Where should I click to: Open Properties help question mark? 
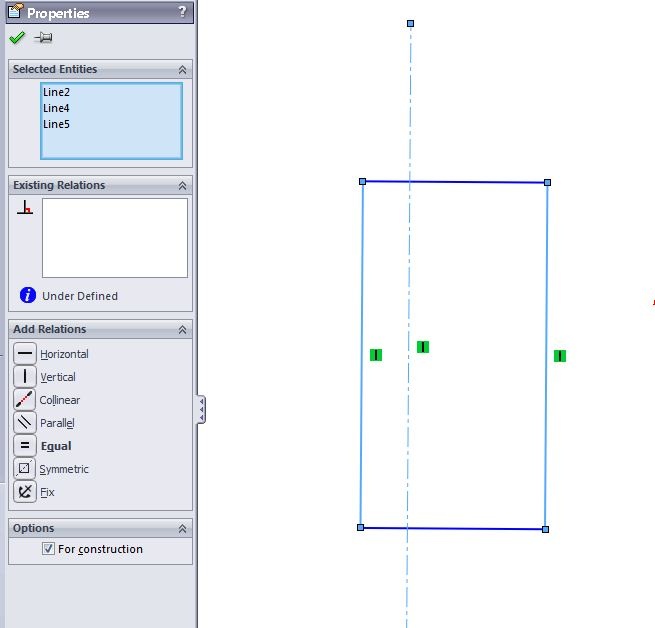pyautogui.click(x=183, y=12)
